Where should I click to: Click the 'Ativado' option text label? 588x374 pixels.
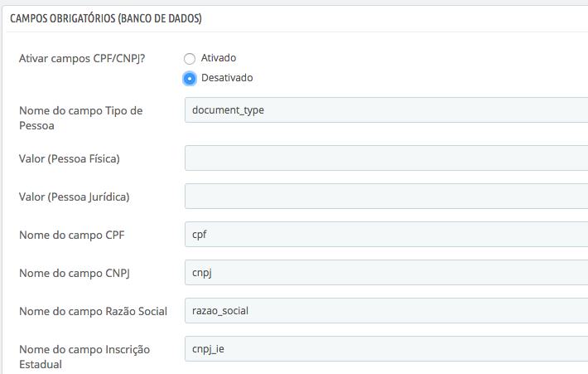coord(219,58)
